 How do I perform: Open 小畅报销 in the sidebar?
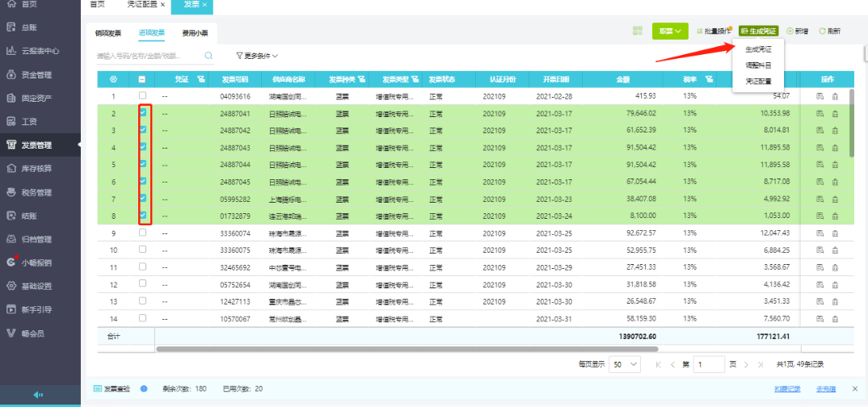point(36,263)
